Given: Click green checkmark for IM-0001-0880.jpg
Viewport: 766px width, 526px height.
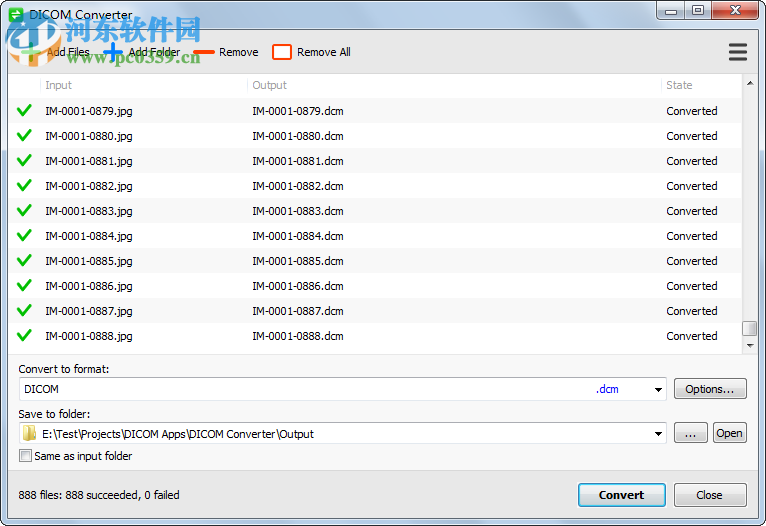Looking at the screenshot, I should coord(24,135).
